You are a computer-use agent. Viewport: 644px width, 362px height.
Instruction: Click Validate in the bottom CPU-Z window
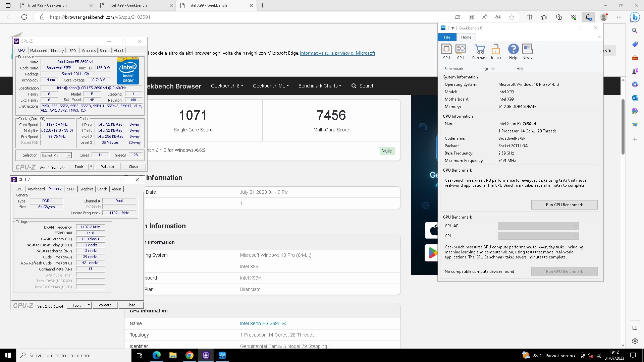[x=105, y=305]
